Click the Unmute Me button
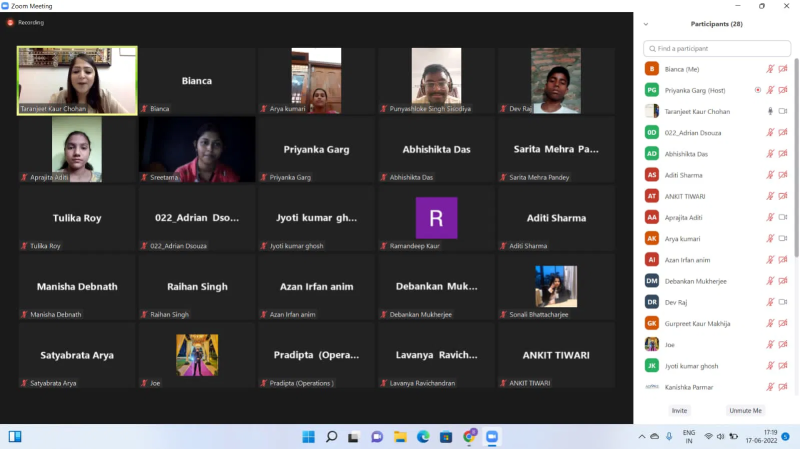Viewport: 800px width, 449px height. click(x=745, y=410)
